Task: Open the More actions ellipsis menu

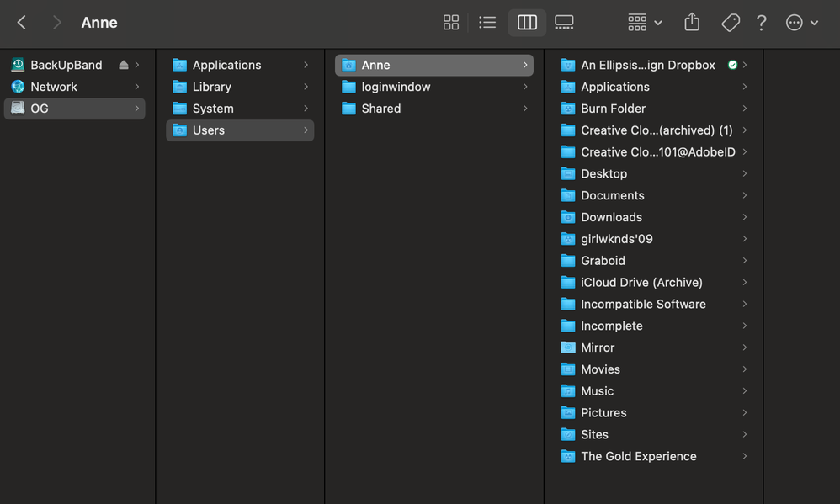Action: point(801,23)
